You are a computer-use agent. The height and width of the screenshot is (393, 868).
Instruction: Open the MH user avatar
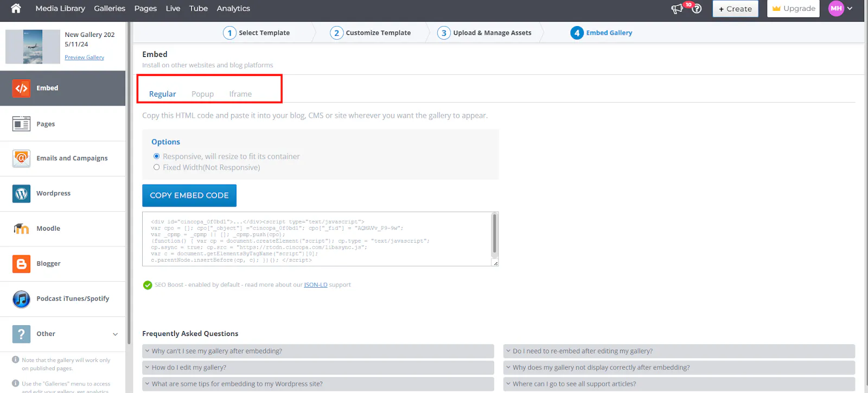pyautogui.click(x=836, y=8)
